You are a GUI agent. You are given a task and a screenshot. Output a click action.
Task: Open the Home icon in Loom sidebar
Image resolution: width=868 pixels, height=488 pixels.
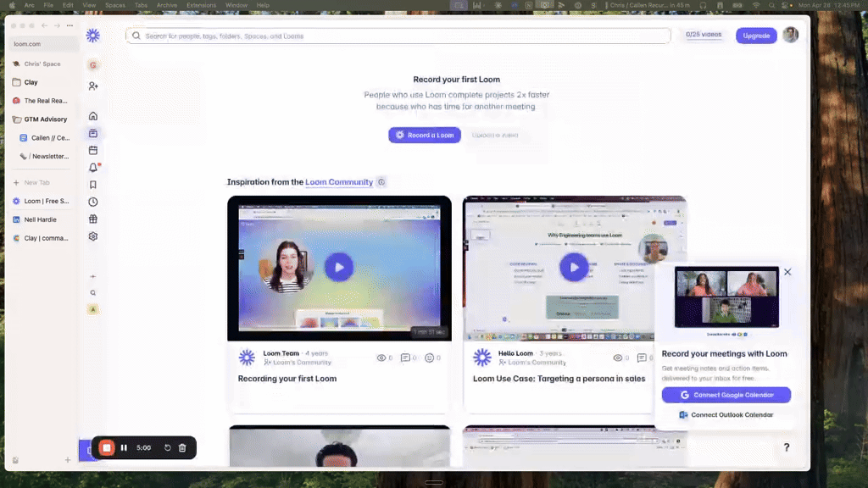click(93, 116)
